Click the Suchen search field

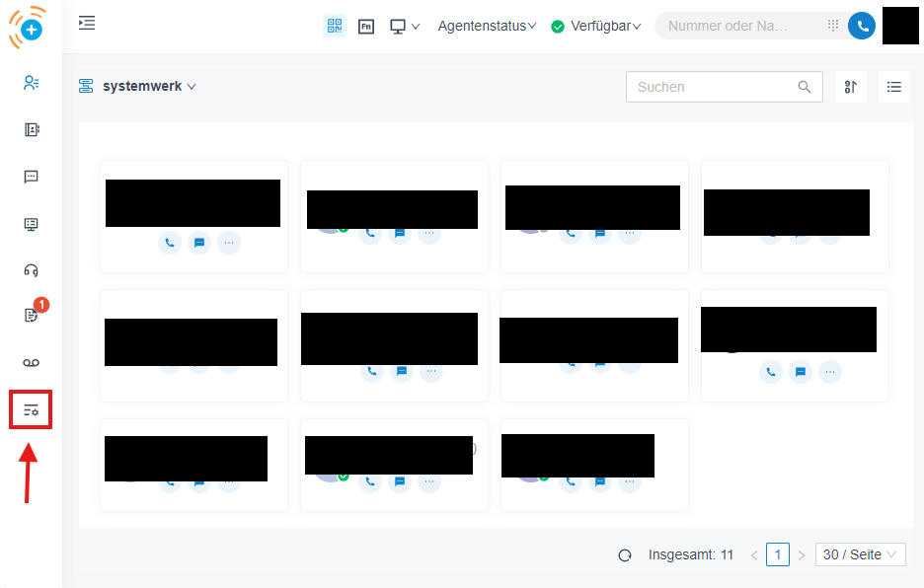point(714,87)
